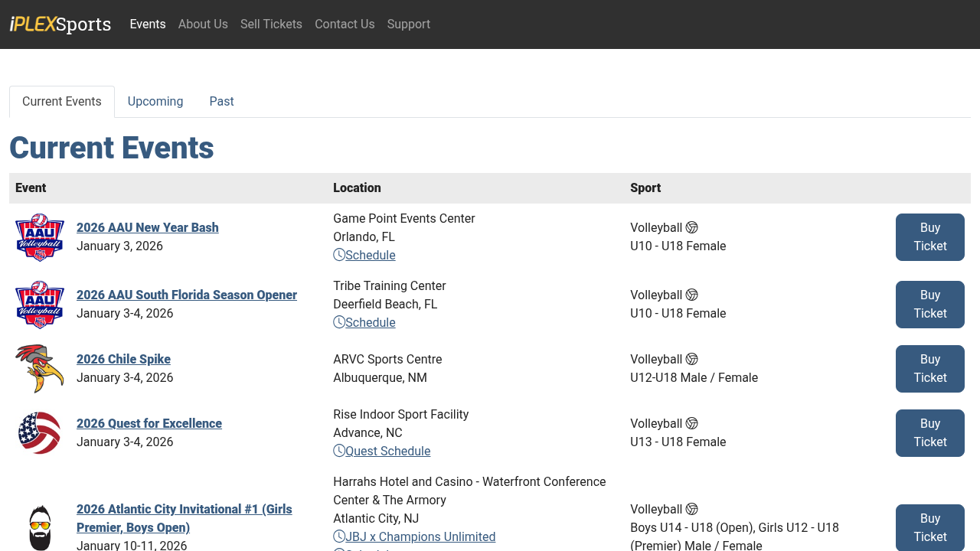Open 2026 Atlantic City Invitational #1 link
This screenshot has width=980, height=551.
click(185, 518)
